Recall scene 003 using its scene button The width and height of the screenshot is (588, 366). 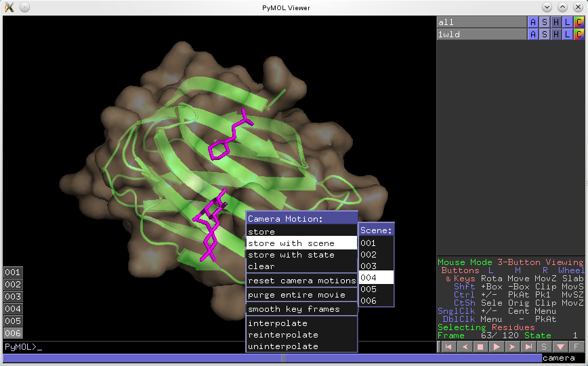click(13, 296)
